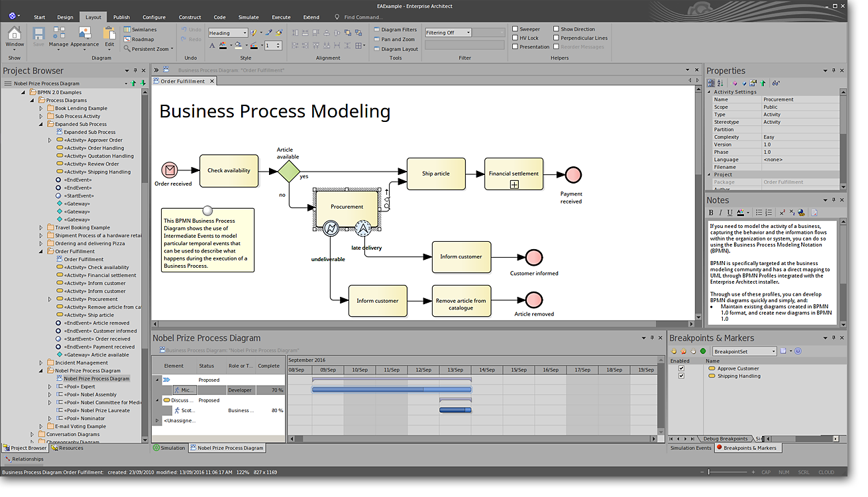Expand the Book Lending Example folder
Image resolution: width=868 pixels, height=497 pixels.
pyautogui.click(x=40, y=108)
